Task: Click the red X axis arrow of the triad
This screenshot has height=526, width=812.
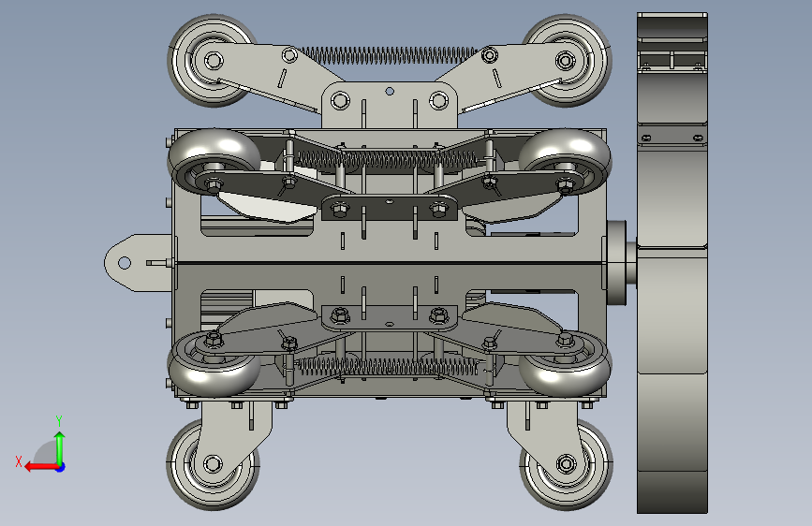Action: (40, 467)
